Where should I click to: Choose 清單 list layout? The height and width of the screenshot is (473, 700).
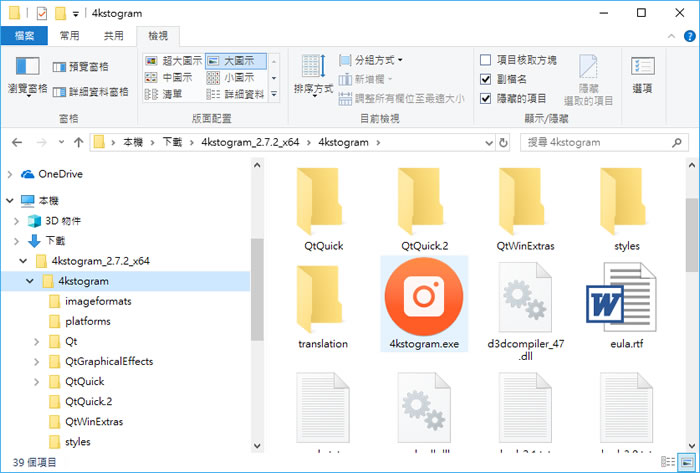(164, 94)
